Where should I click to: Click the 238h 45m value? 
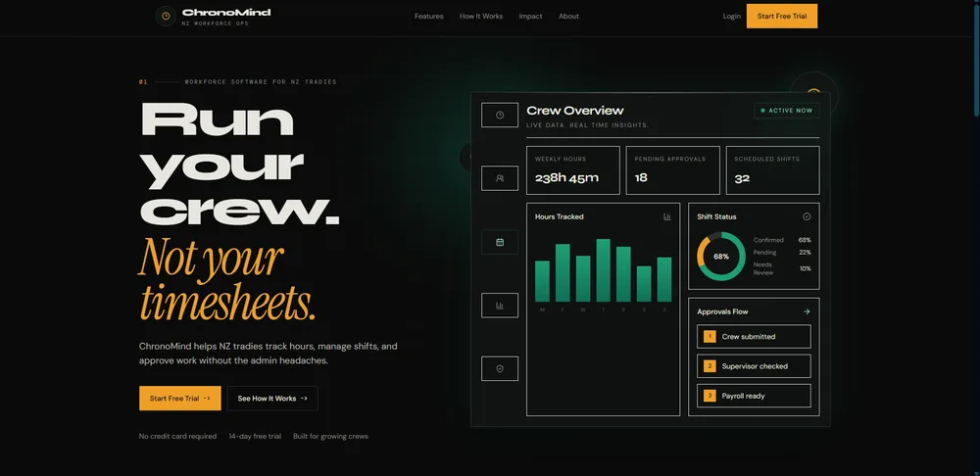point(566,178)
